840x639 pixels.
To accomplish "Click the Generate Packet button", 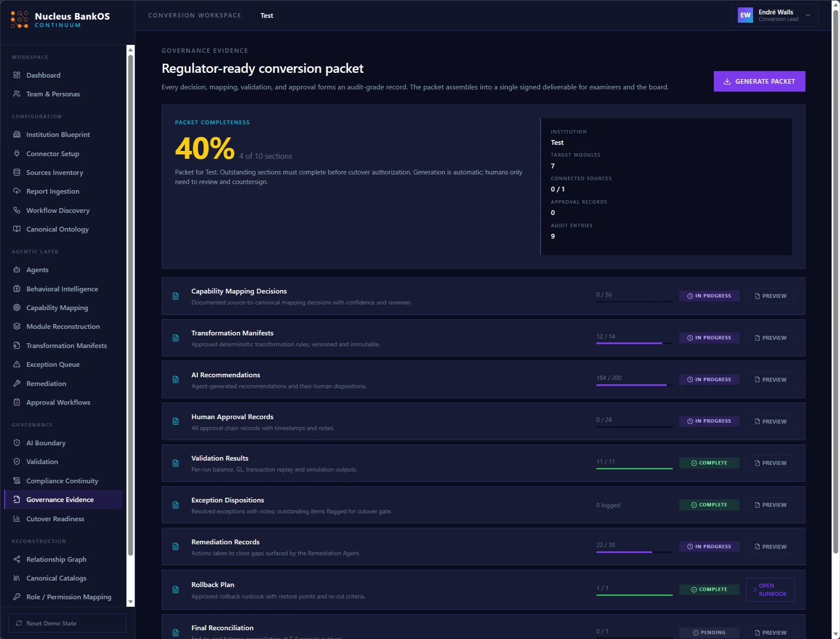I will 759,81.
